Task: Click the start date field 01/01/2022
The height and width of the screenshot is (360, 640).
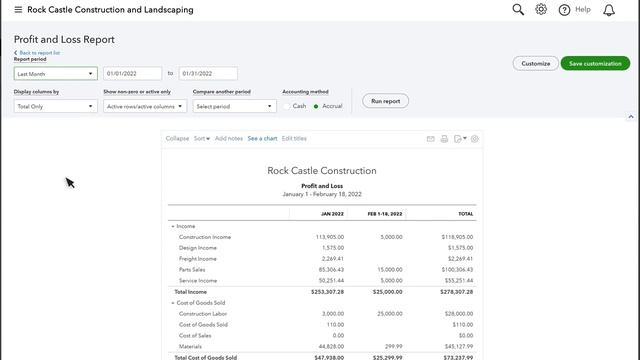Action: (133, 73)
